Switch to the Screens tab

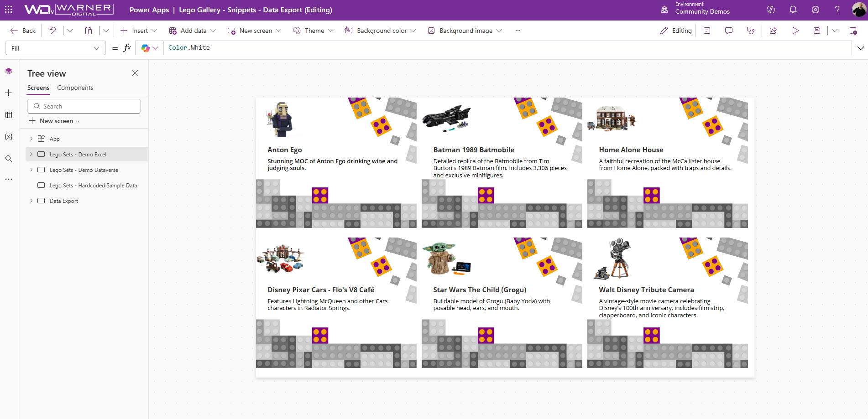coord(38,88)
